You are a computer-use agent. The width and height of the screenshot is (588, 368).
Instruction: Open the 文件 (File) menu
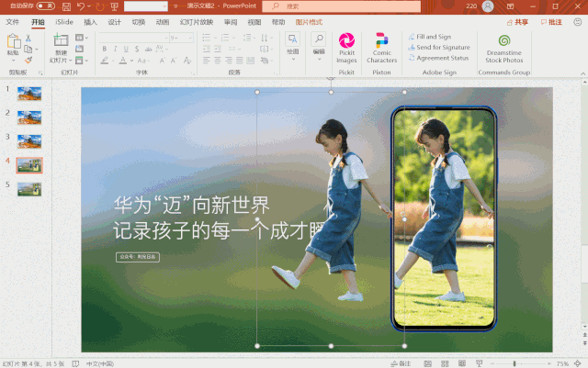point(12,22)
